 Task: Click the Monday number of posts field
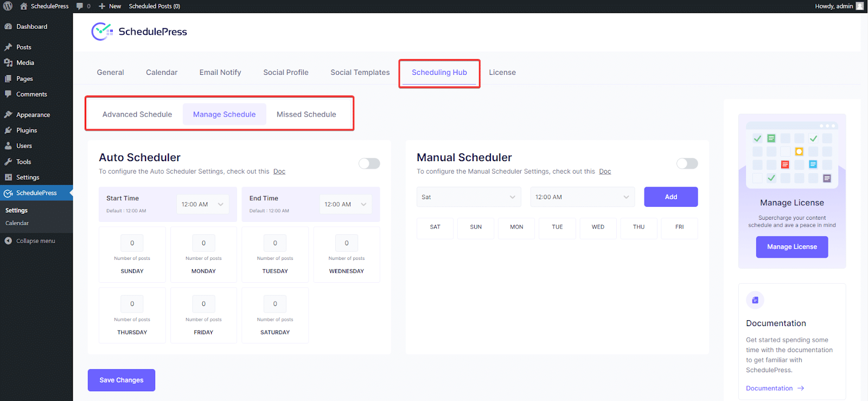click(203, 243)
